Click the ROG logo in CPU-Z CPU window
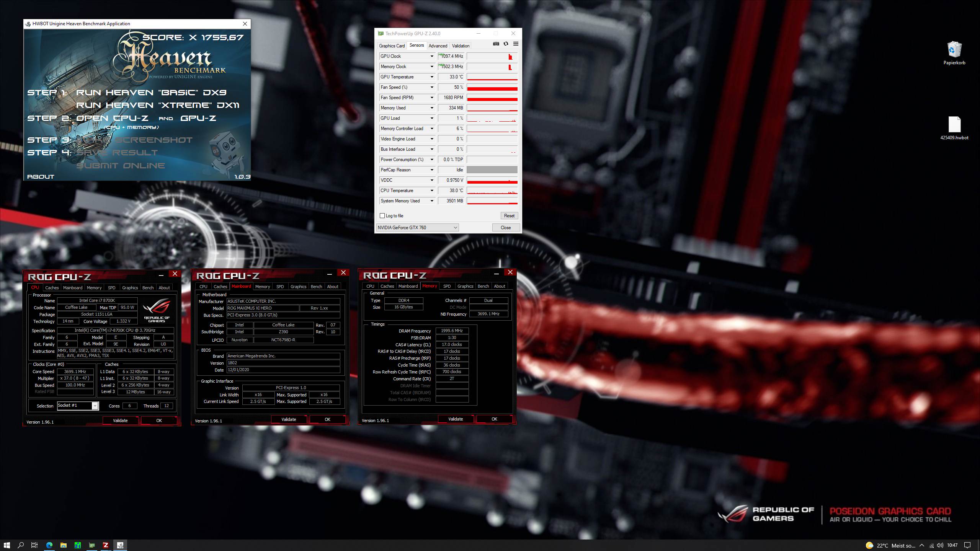Screen dimensions: 980x551 coord(157,311)
